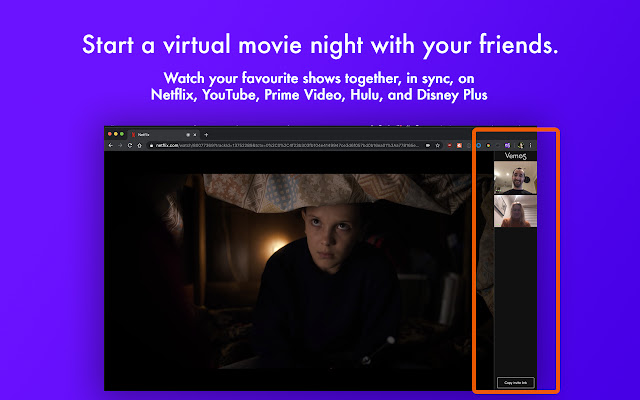Image resolution: width=640 pixels, height=400 pixels.
Task: Close the Netflix tab
Action: tap(195, 135)
